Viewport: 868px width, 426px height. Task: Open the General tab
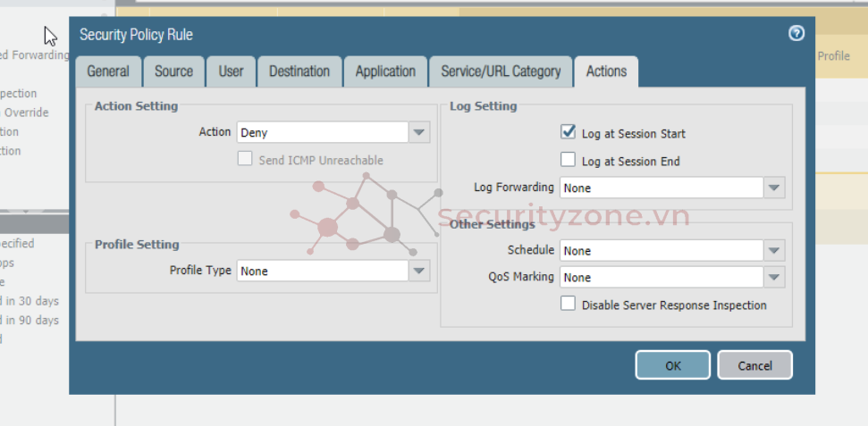pos(108,71)
